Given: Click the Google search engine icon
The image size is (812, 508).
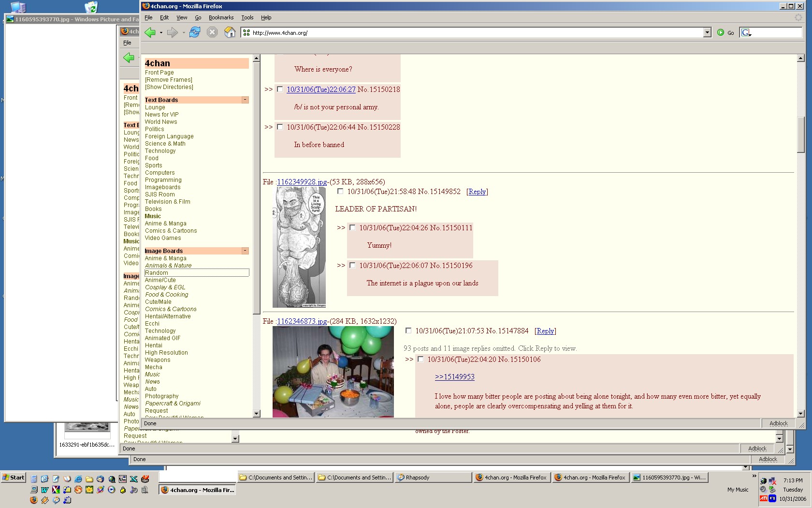Looking at the screenshot, I should [746, 32].
